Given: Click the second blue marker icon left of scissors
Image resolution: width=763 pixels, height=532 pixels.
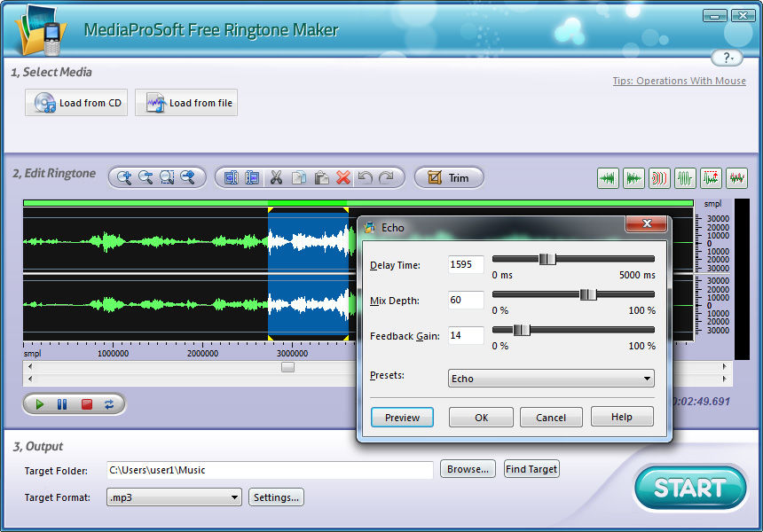Looking at the screenshot, I should coord(252,177).
